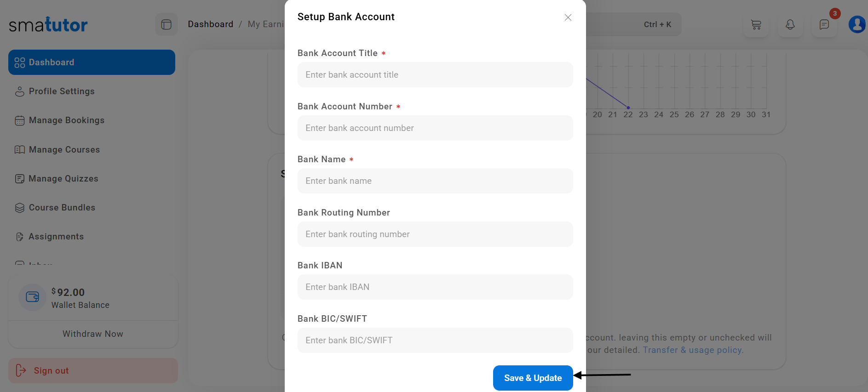Screen dimensions: 868x392
Task: Select Manage Quizzes in sidebar
Action: 63,179
